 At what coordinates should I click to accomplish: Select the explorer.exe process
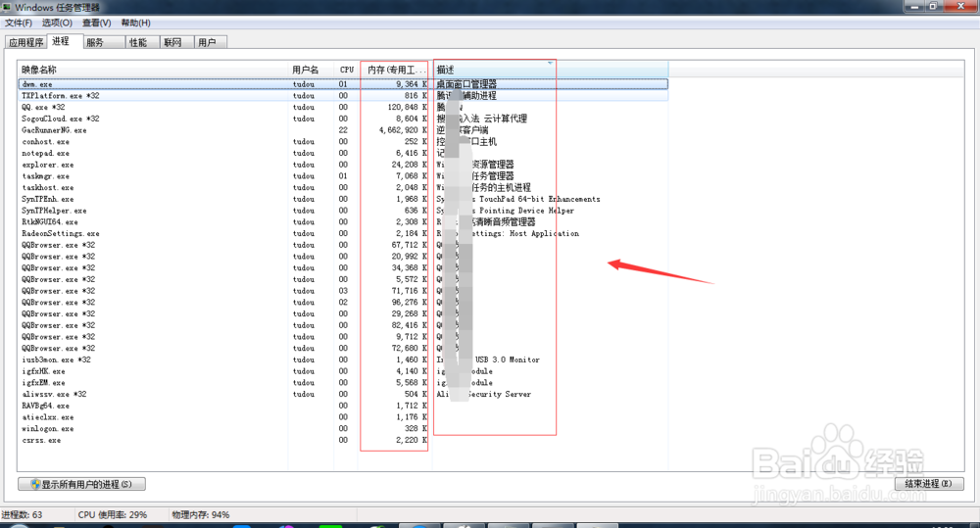point(343,165)
